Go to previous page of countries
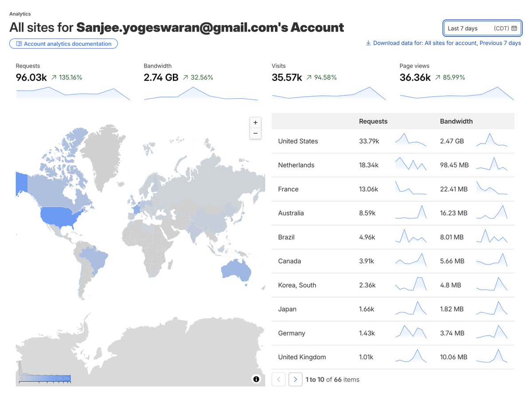This screenshot has height=397, width=532. point(279,379)
